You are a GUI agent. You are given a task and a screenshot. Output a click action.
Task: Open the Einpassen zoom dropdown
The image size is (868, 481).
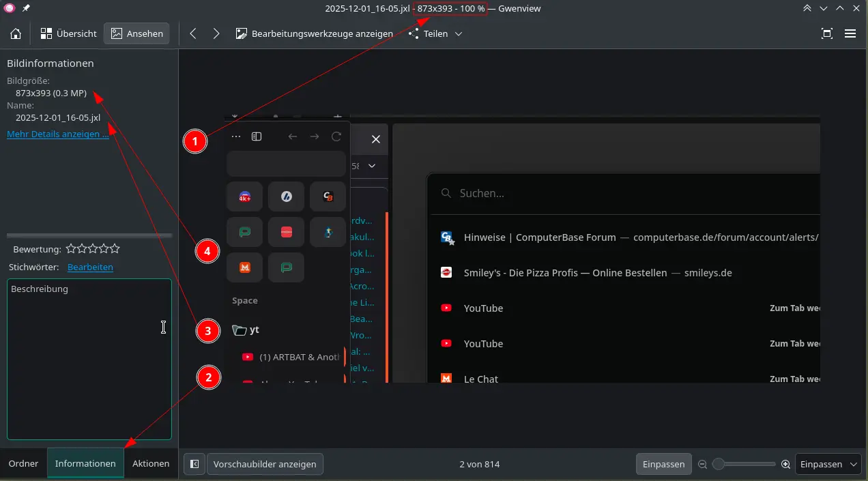coord(828,464)
